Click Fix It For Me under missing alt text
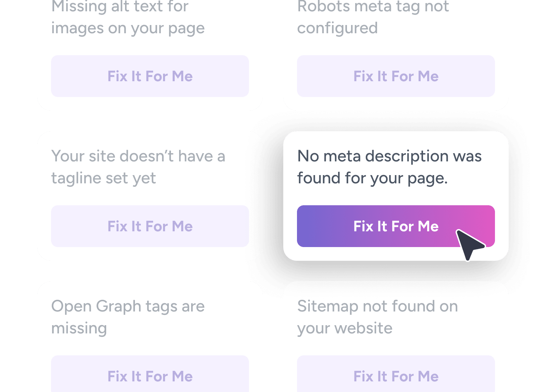This screenshot has width=546, height=392. click(150, 76)
